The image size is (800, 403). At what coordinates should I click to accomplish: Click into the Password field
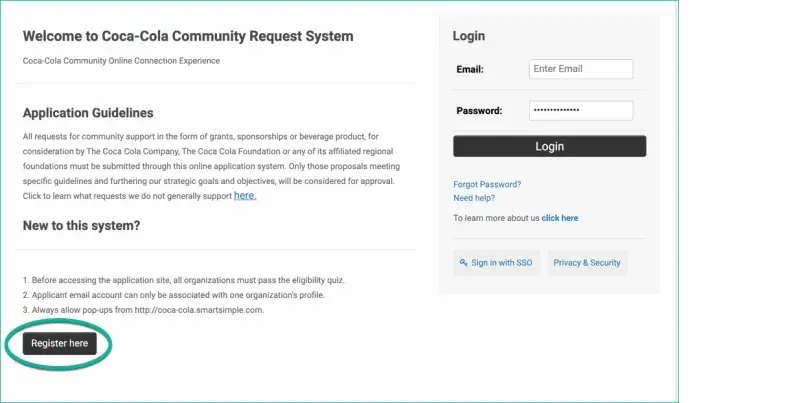click(x=580, y=110)
